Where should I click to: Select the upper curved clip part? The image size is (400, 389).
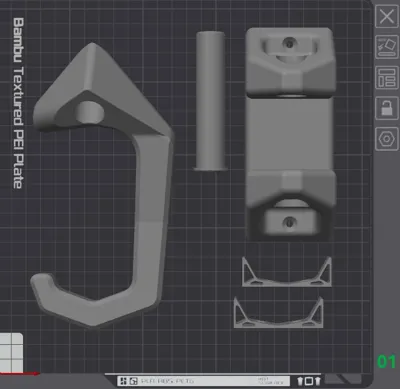287,273
